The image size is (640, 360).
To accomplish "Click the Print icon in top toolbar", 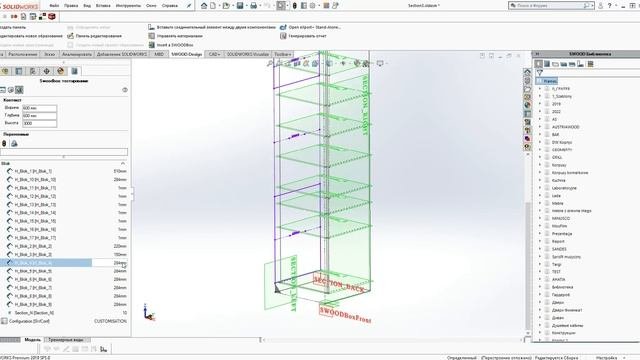I will pos(253,6).
